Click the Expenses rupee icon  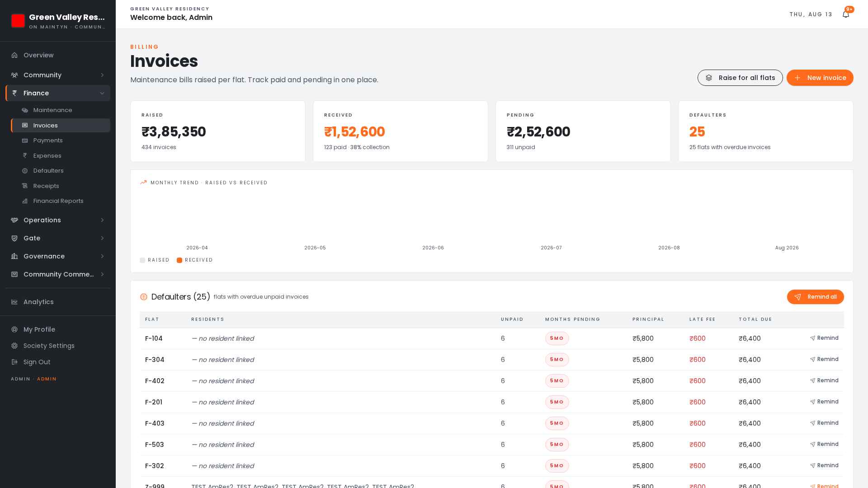pyautogui.click(x=25, y=156)
